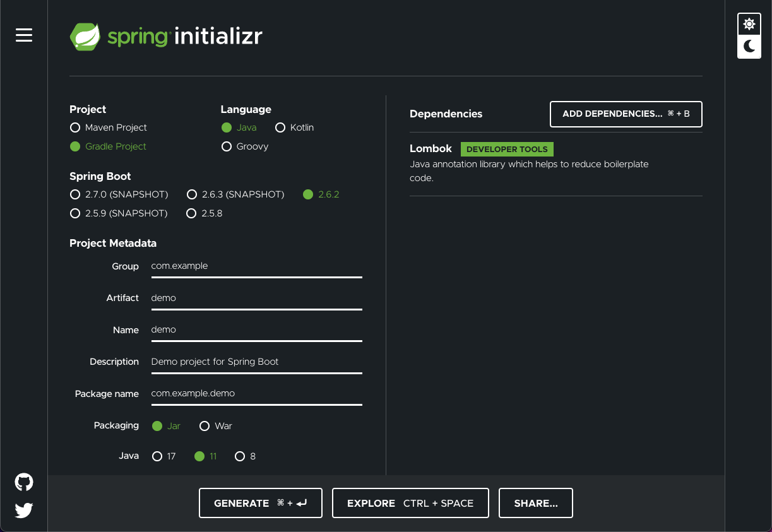Choose Kotlin as the language
This screenshot has height=532, width=772.
pos(295,127)
